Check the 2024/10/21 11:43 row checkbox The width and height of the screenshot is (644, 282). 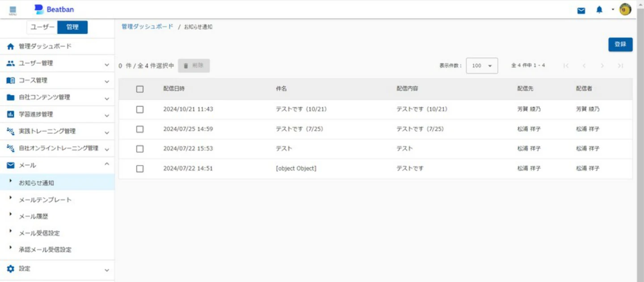pyautogui.click(x=140, y=109)
